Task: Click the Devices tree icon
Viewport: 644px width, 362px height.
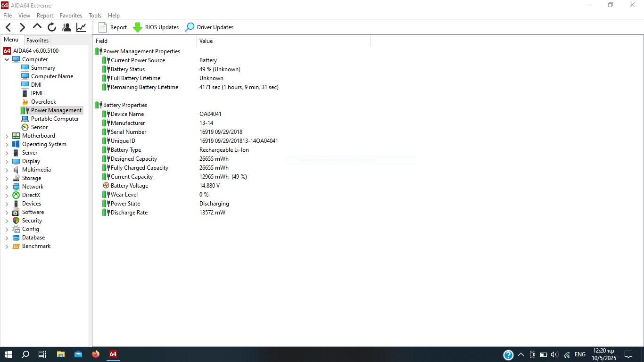Action: click(x=16, y=204)
